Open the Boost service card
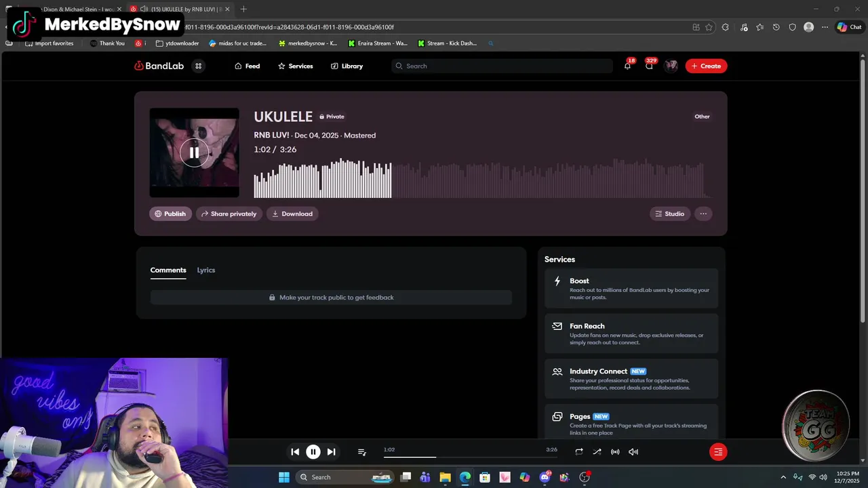Image resolution: width=868 pixels, height=488 pixels. [631, 289]
